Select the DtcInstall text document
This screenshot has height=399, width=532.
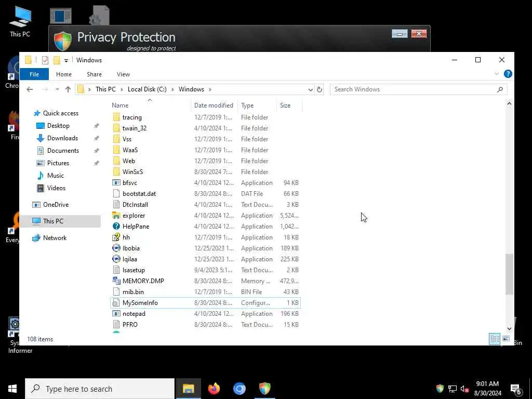tap(135, 205)
